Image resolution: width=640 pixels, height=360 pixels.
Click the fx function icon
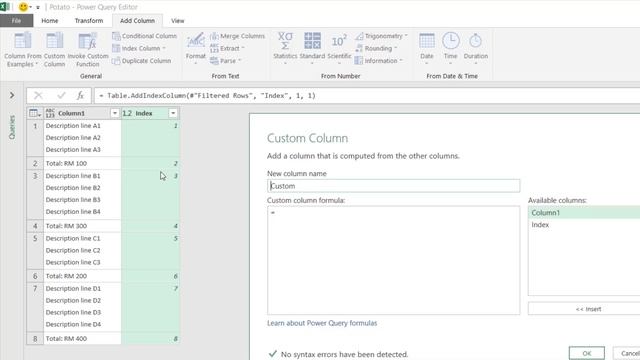click(x=80, y=96)
